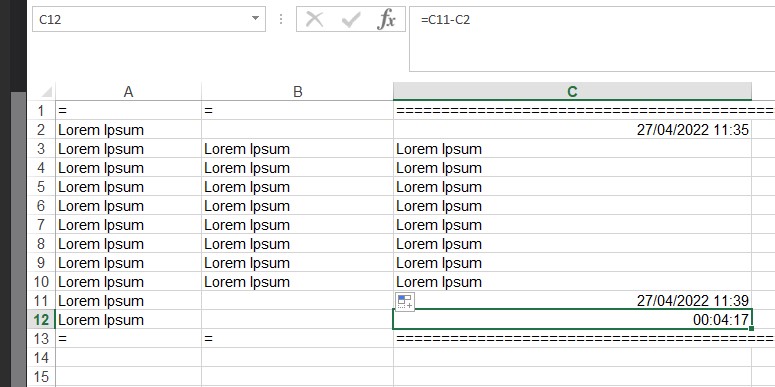Select row 2 header
775x387 pixels.
point(41,130)
